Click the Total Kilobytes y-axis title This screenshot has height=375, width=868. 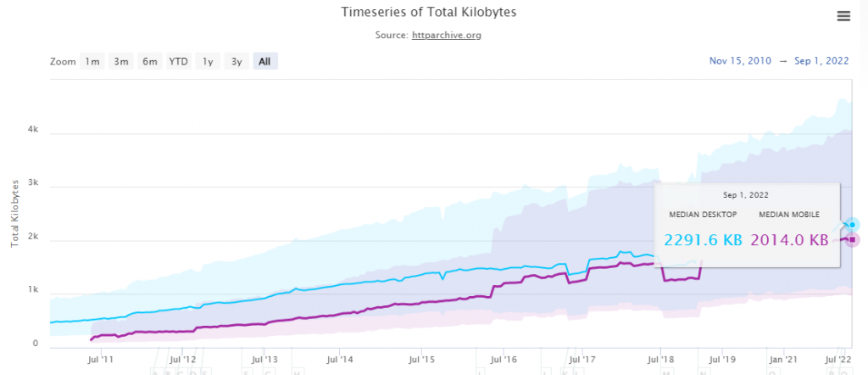pyautogui.click(x=15, y=212)
